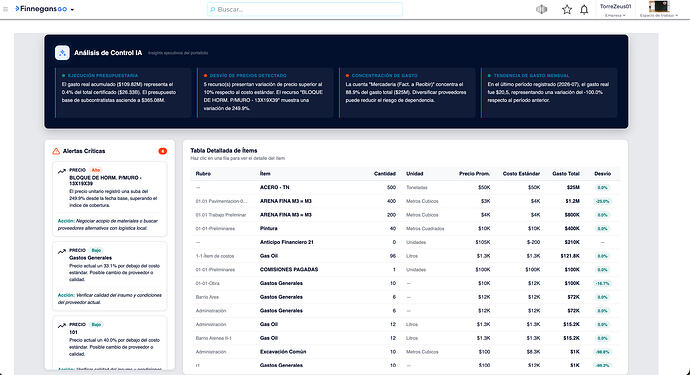Sort by Costo Estándar column header
Viewport: 690px width, 375px height.
click(521, 173)
